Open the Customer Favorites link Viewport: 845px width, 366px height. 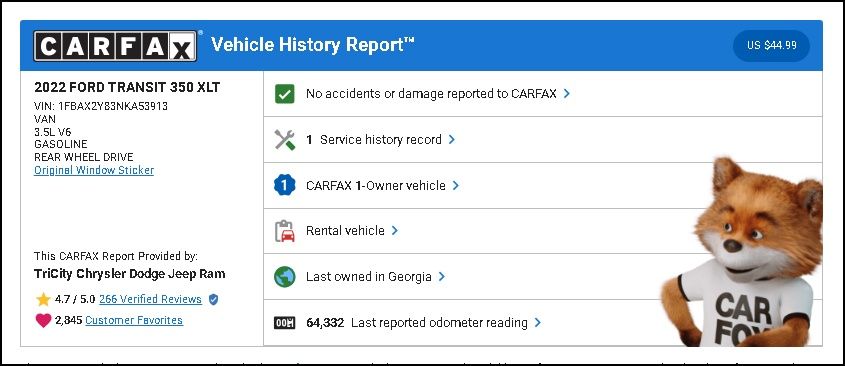click(x=134, y=320)
